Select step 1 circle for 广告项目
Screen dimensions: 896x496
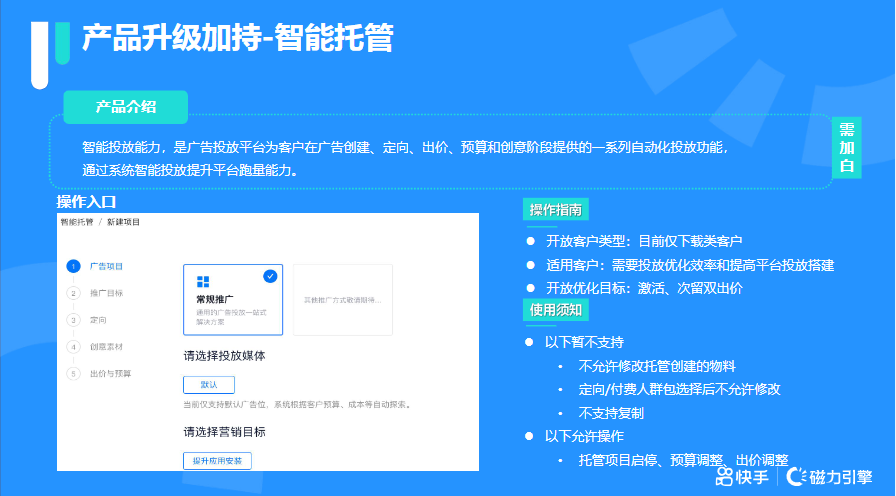pyautogui.click(x=73, y=266)
